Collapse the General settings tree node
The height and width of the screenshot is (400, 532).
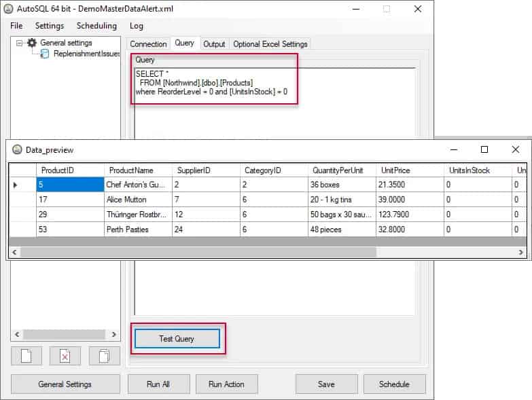tap(19, 43)
